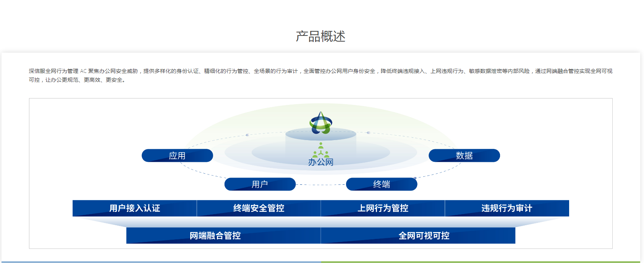Open the 违规行为审计 block

(x=507, y=208)
